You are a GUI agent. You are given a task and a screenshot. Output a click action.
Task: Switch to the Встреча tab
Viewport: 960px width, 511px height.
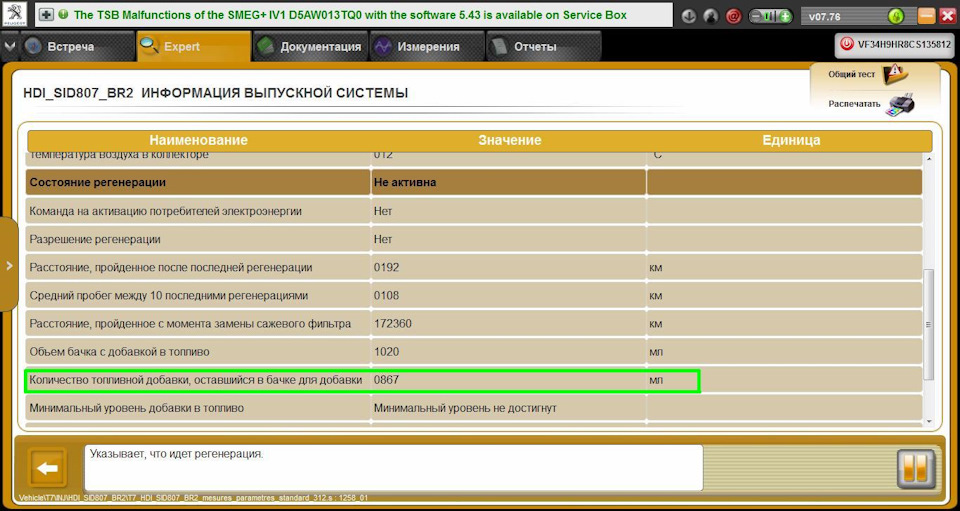point(76,47)
